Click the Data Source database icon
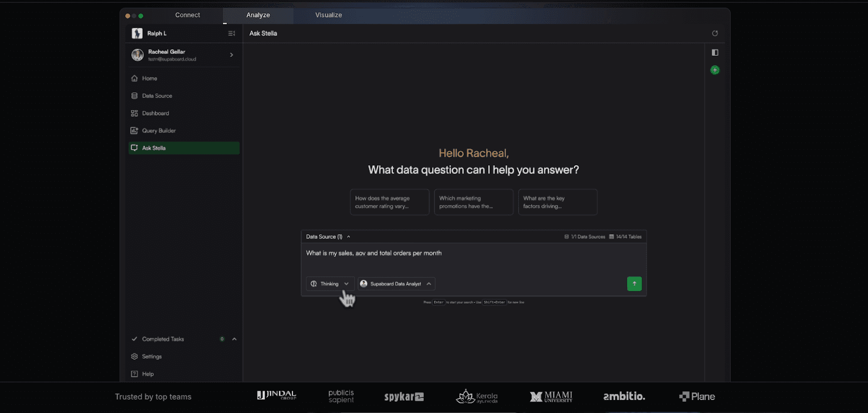The height and width of the screenshot is (413, 868). click(135, 96)
